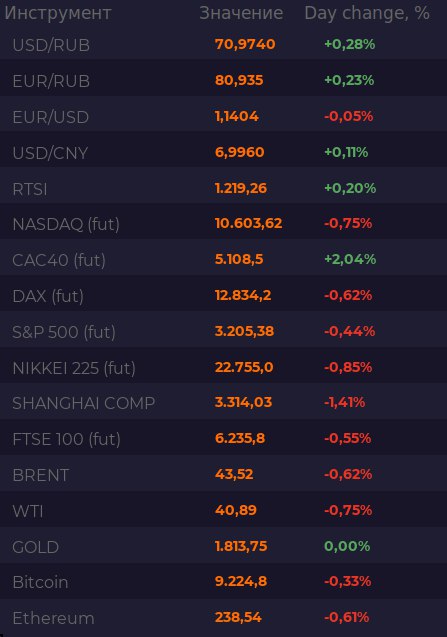Image resolution: width=447 pixels, height=637 pixels.
Task: Open the Ethereum row
Action: [x=224, y=617]
